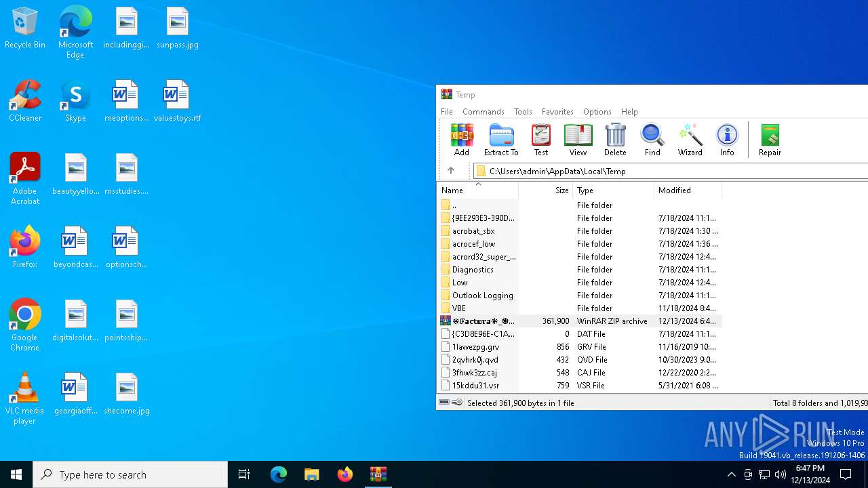This screenshot has height=488, width=868.
Task: Select the 2qvhrk0j.qvd file
Action: pos(580,359)
